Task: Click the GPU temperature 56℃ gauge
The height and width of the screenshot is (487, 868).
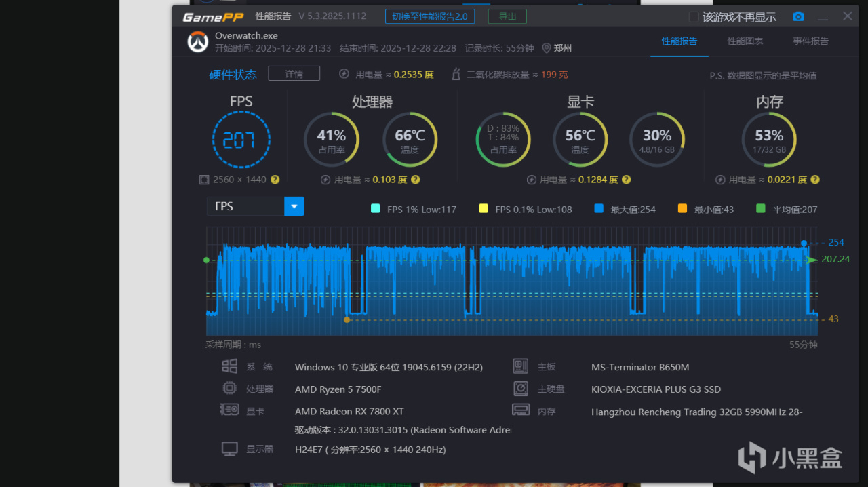Action: [x=580, y=140]
